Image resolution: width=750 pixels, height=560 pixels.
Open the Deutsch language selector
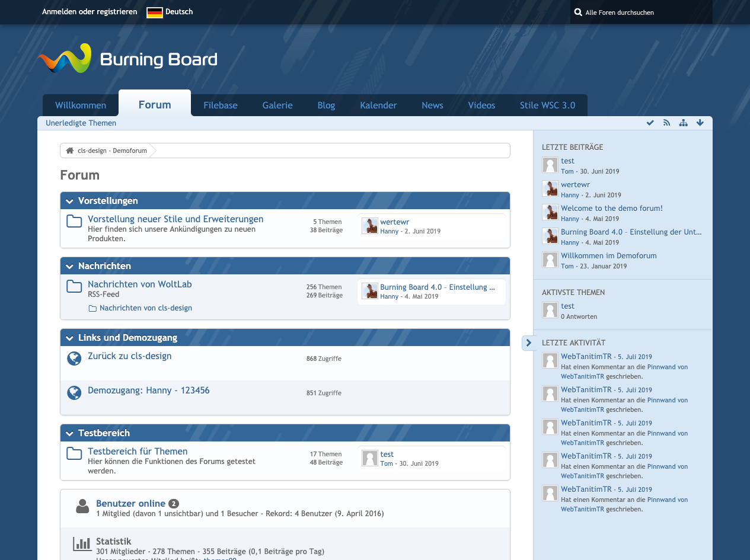(170, 12)
